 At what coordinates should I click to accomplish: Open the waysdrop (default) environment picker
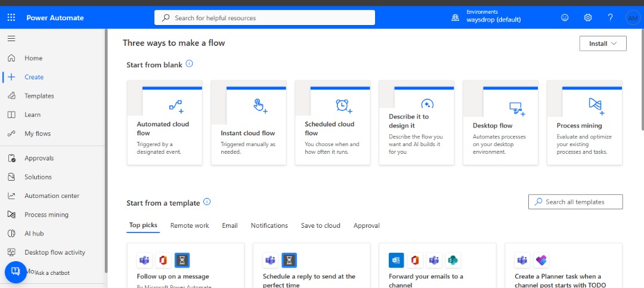click(493, 19)
